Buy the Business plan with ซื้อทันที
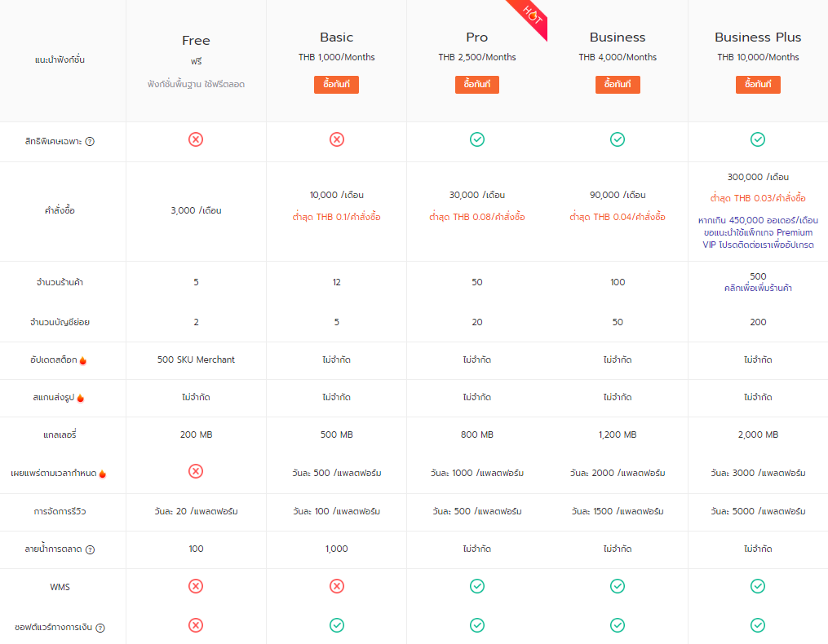 pos(618,85)
